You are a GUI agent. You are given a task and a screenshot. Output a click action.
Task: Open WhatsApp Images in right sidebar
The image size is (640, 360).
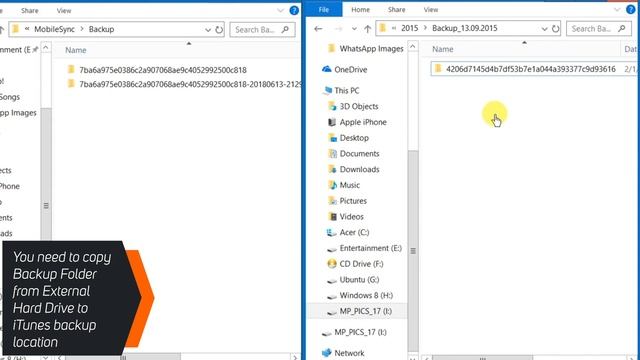click(371, 49)
